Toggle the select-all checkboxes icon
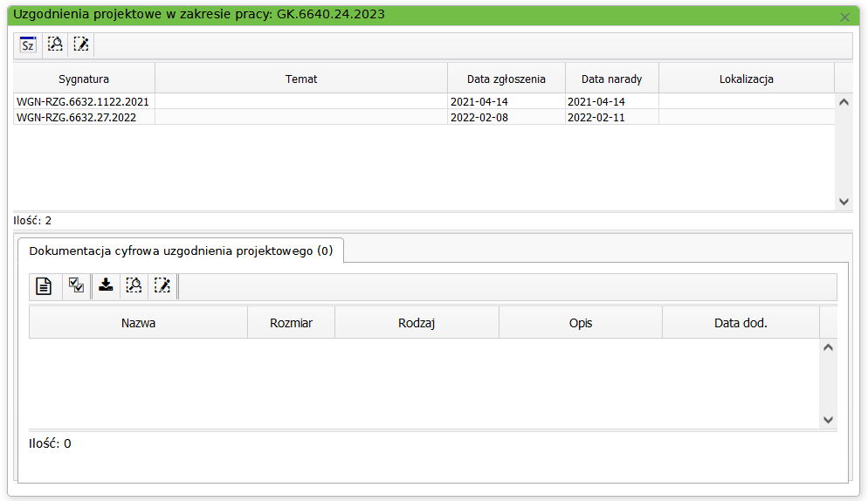Screen dimensions: 868x501 click(x=76, y=285)
